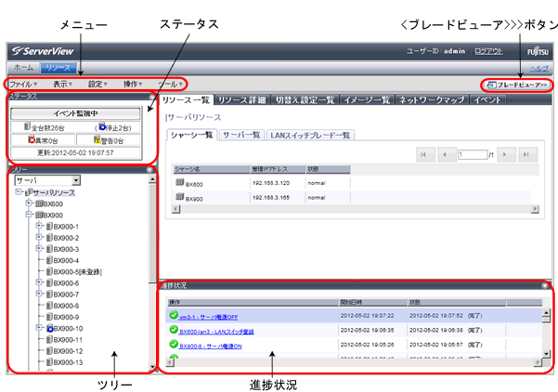Go to first page of chassis list

pos(425,154)
